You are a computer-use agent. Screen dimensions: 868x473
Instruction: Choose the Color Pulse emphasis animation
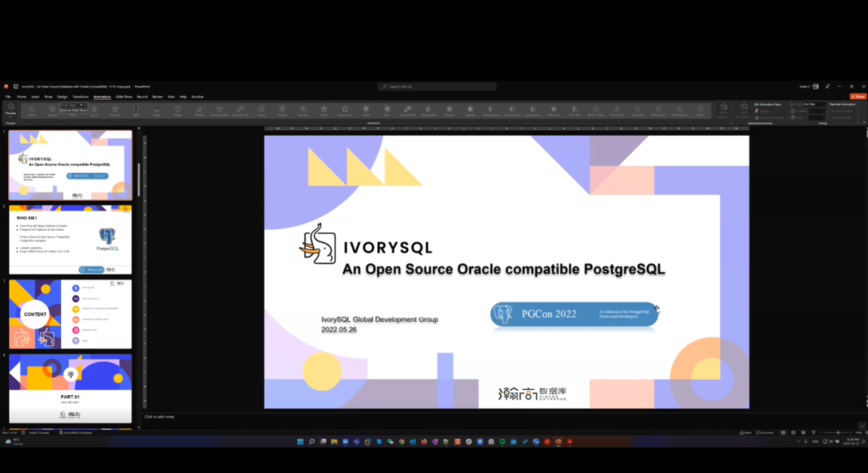coord(345,111)
